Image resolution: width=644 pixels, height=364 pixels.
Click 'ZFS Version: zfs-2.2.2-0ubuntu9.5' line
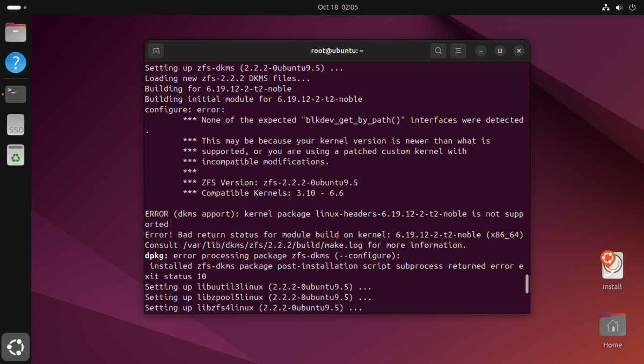(x=270, y=183)
